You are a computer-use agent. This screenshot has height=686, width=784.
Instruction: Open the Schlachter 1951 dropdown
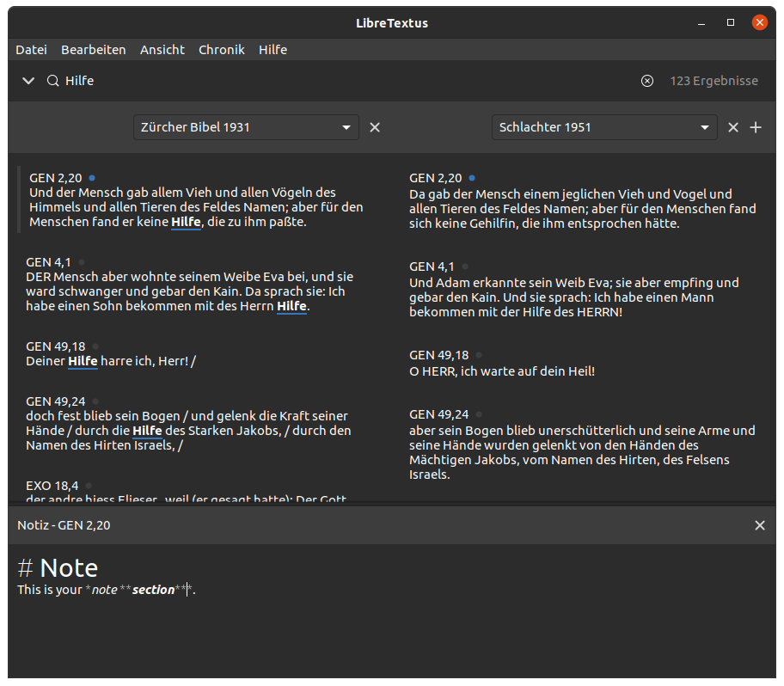[x=603, y=126]
